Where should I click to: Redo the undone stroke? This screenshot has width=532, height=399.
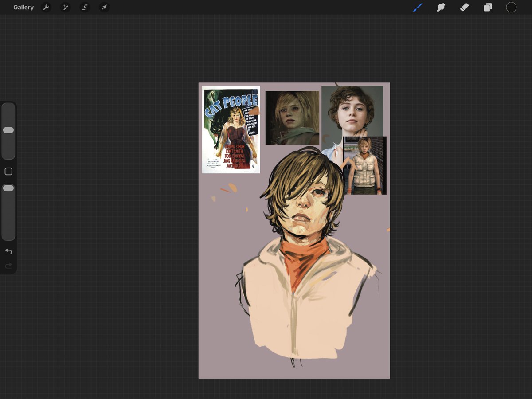8,266
